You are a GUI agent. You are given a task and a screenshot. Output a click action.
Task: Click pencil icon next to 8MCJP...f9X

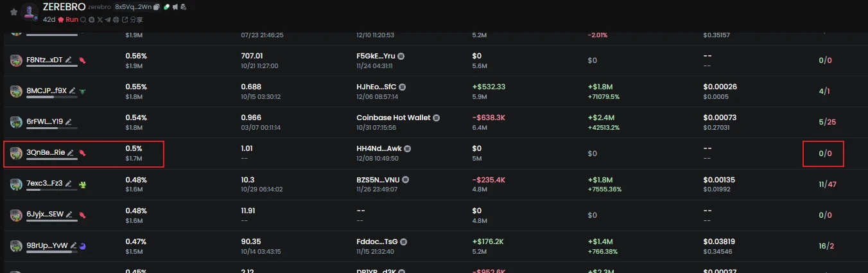click(72, 91)
